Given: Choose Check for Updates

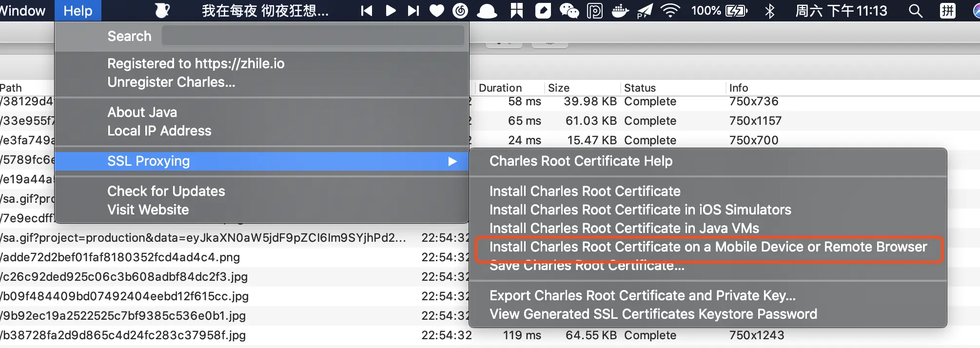Looking at the screenshot, I should (166, 191).
